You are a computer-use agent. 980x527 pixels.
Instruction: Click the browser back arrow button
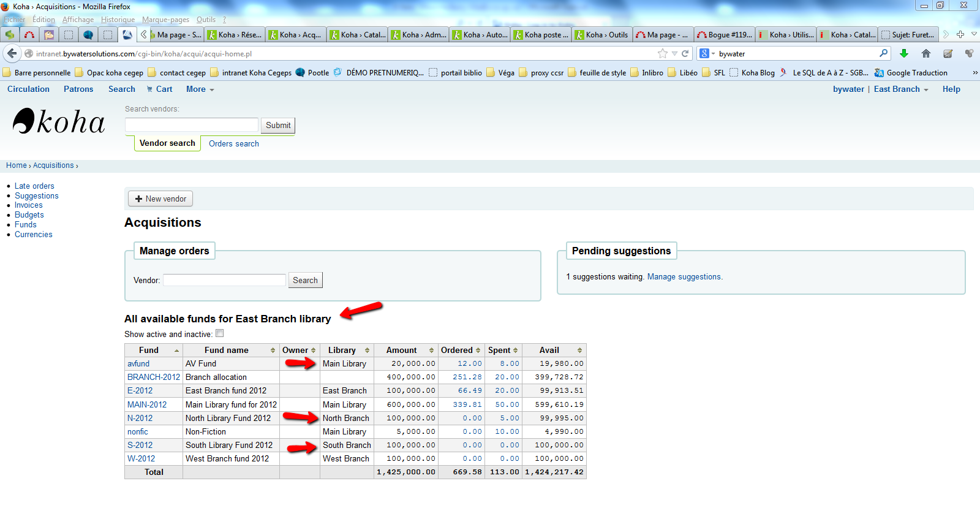12,53
